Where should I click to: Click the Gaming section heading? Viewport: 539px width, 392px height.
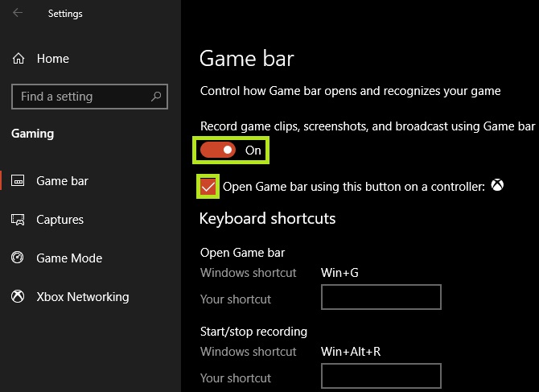33,134
